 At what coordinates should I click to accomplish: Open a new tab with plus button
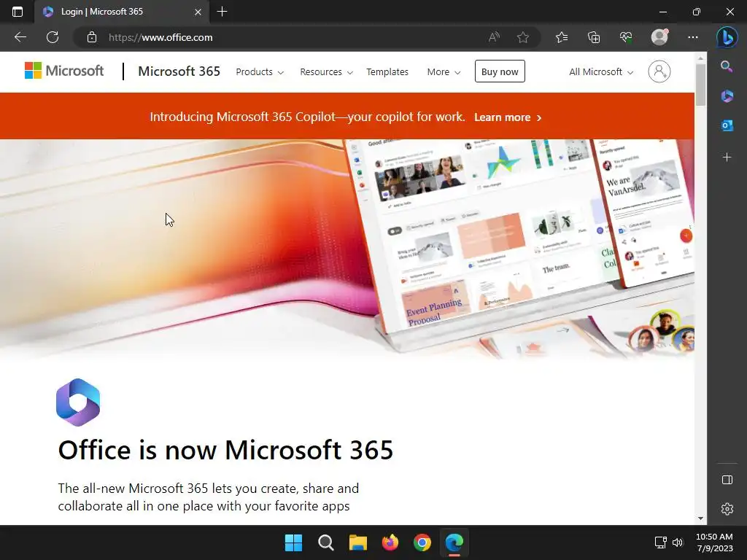(222, 12)
